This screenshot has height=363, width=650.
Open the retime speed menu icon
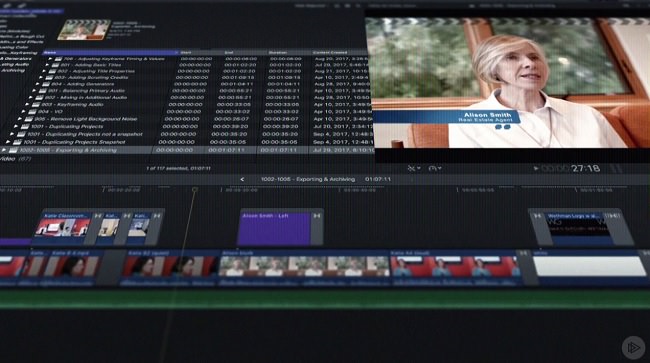434,168
